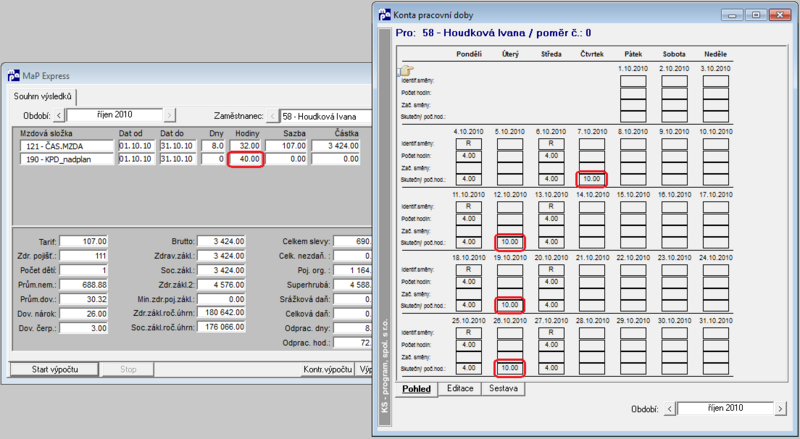Go to previous period in MaP Express

point(59,115)
